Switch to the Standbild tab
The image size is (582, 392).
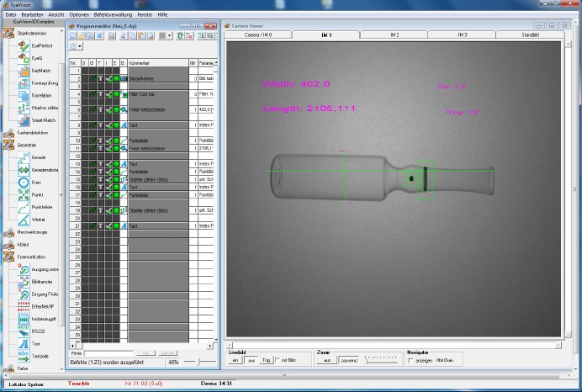click(530, 34)
